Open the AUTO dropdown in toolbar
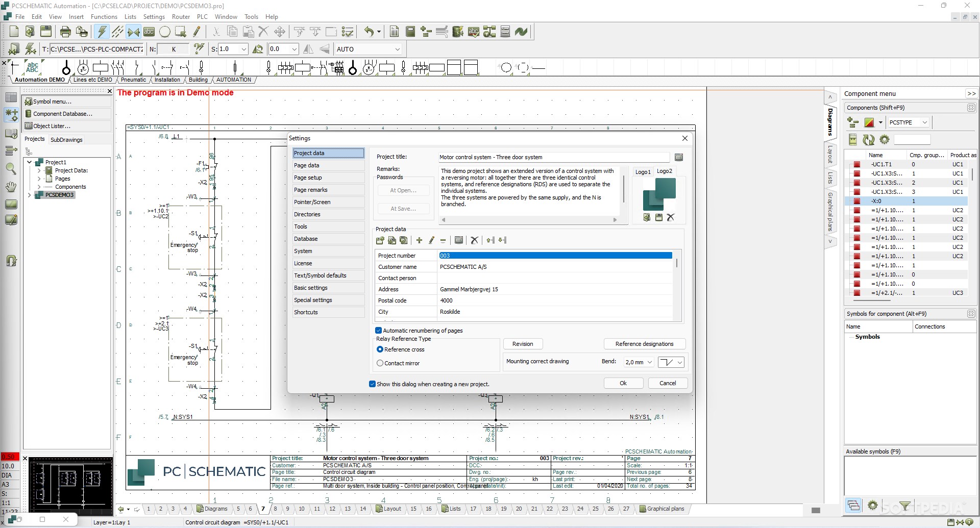Image resolution: width=980 pixels, height=528 pixels. [x=397, y=49]
